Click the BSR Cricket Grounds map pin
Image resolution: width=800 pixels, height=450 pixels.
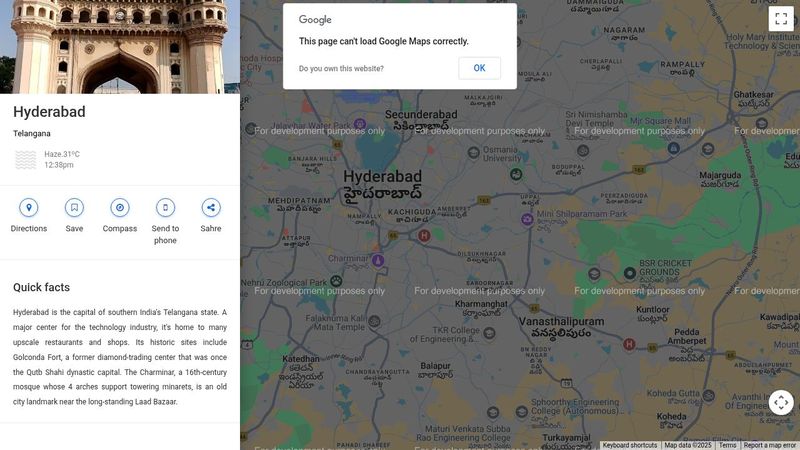pos(630,272)
